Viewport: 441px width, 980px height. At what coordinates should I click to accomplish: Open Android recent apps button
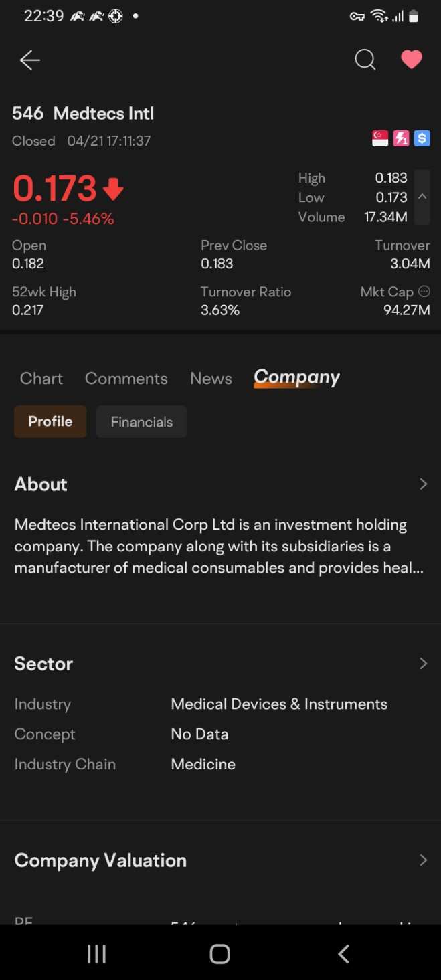coord(97,954)
